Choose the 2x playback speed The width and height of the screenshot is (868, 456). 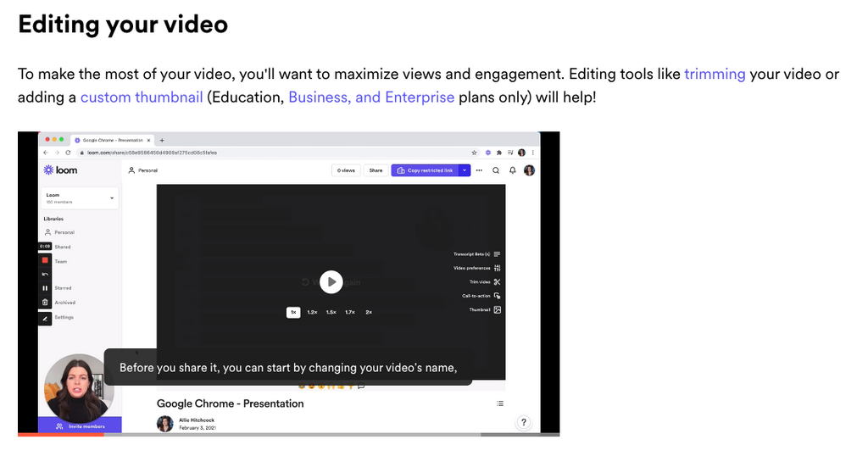pos(369,312)
